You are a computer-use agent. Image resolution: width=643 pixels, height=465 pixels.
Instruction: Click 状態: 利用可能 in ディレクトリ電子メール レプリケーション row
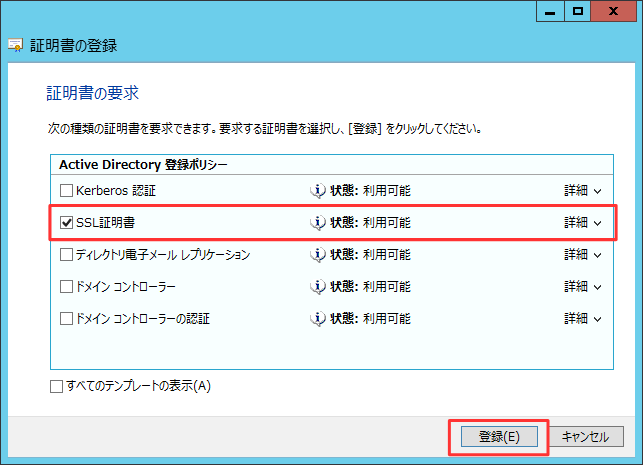click(x=370, y=255)
